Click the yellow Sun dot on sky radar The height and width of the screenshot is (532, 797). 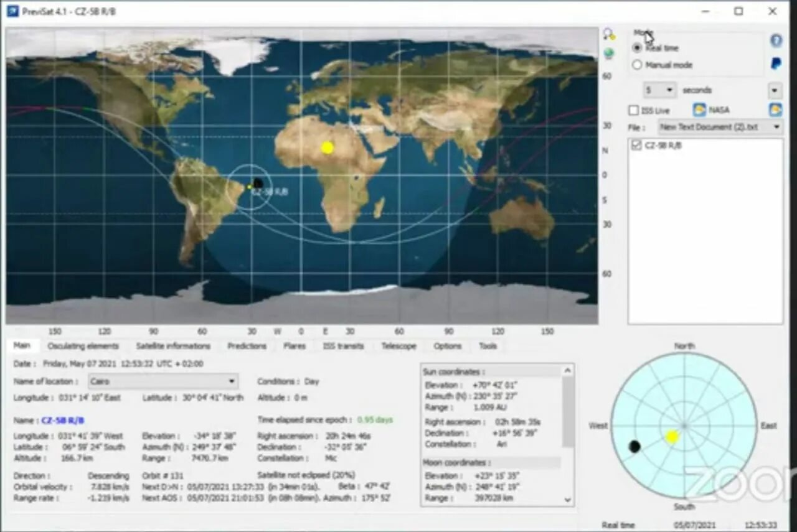point(672,437)
